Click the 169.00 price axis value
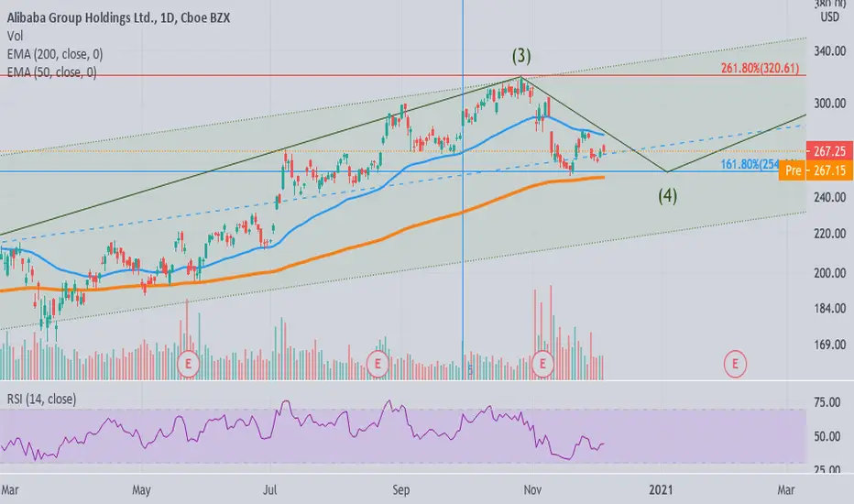The image size is (854, 504). coord(829,345)
